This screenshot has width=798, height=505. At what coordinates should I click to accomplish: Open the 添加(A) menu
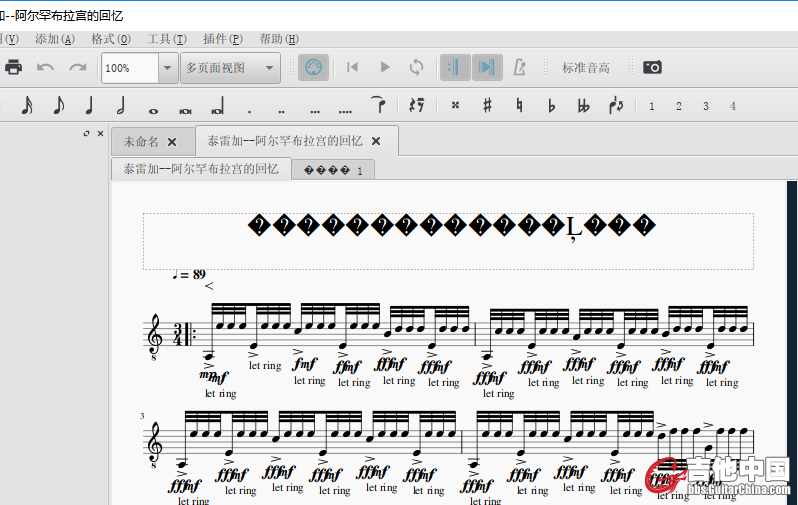[x=55, y=39]
